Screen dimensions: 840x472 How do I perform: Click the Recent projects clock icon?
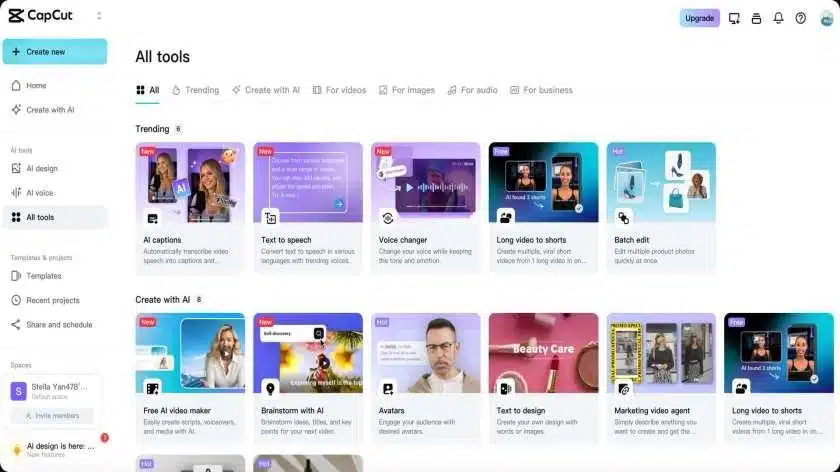(16, 300)
